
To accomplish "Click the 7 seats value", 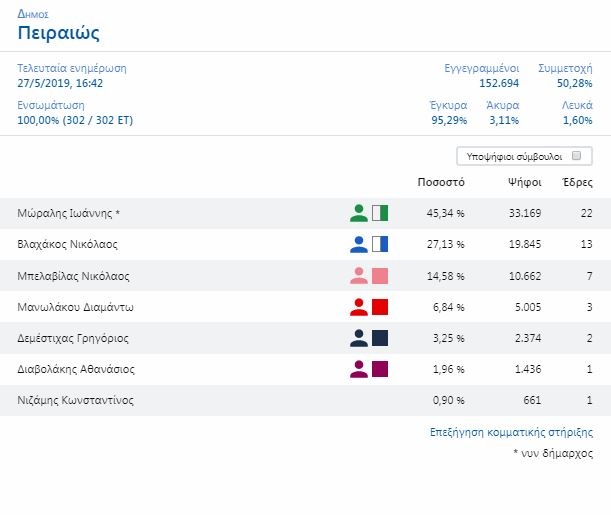I will point(590,276).
